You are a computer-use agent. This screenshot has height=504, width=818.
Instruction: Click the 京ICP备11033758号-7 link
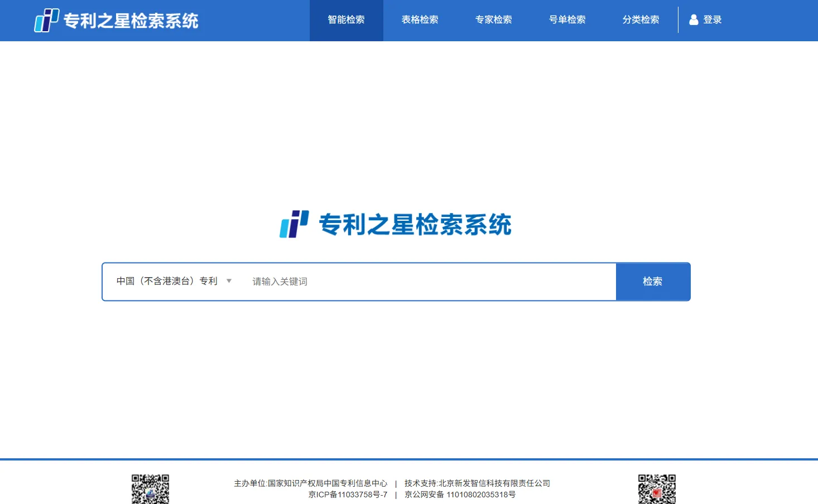click(348, 495)
